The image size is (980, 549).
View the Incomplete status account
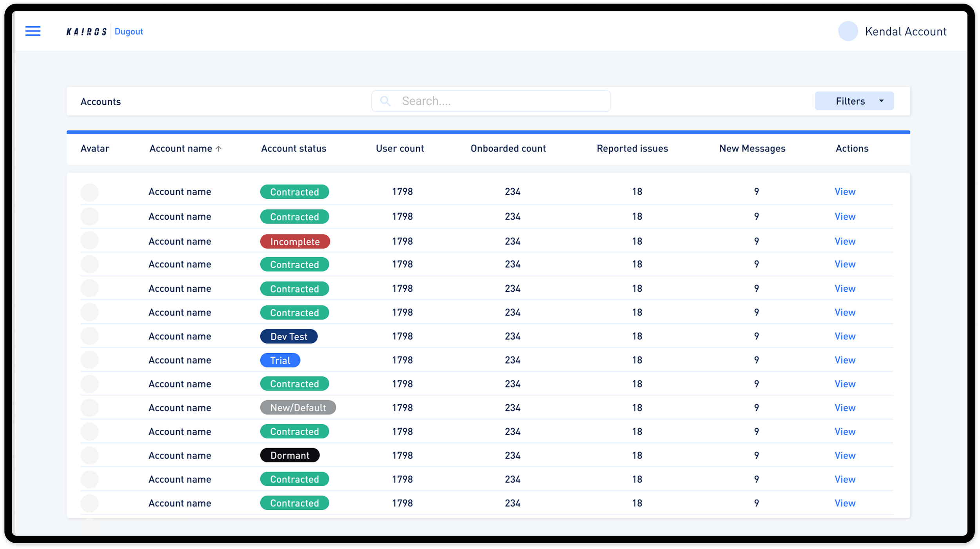pos(845,241)
